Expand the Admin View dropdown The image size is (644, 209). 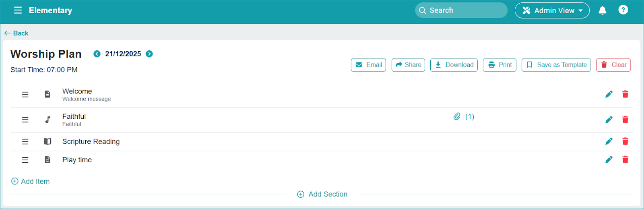(x=552, y=10)
